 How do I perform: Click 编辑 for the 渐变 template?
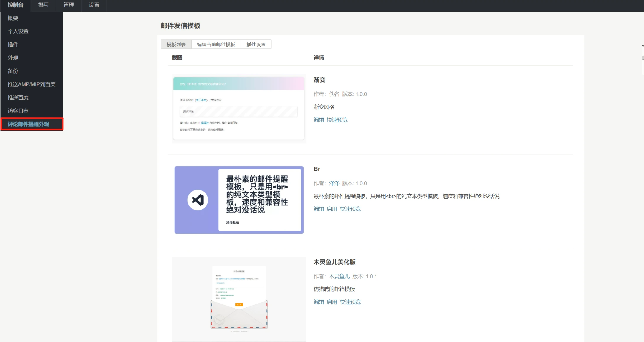[x=319, y=120]
